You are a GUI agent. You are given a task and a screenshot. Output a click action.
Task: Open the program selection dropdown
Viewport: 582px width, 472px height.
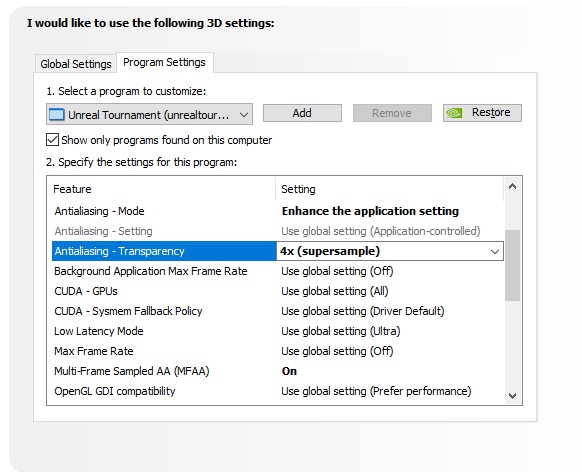[x=149, y=114]
